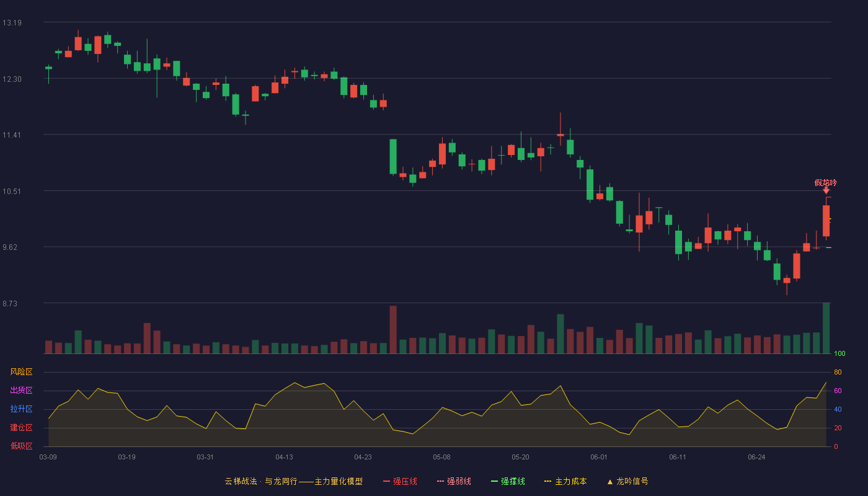Viewport: 868px width, 496px height.
Task: Toggle the 强压线 legend series
Action: 400,481
